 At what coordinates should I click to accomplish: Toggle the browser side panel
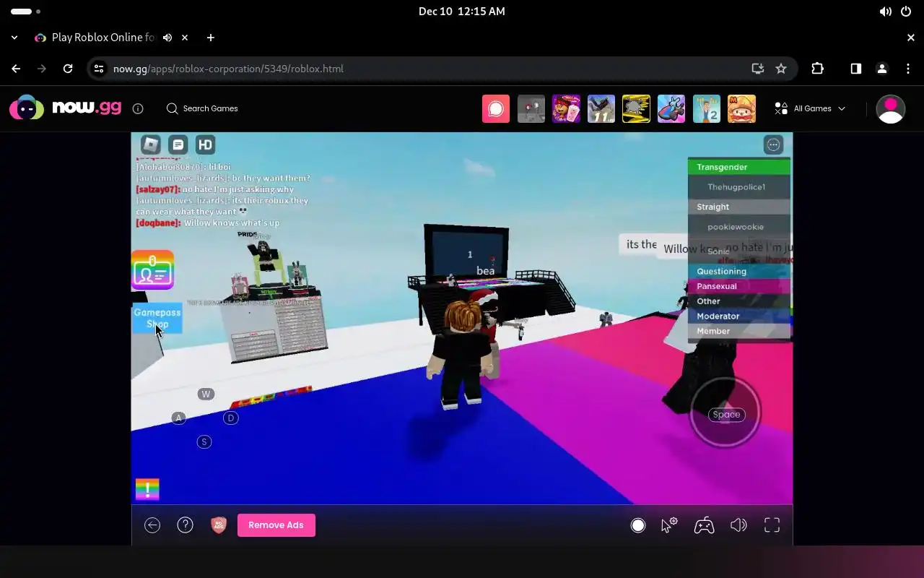tap(855, 69)
